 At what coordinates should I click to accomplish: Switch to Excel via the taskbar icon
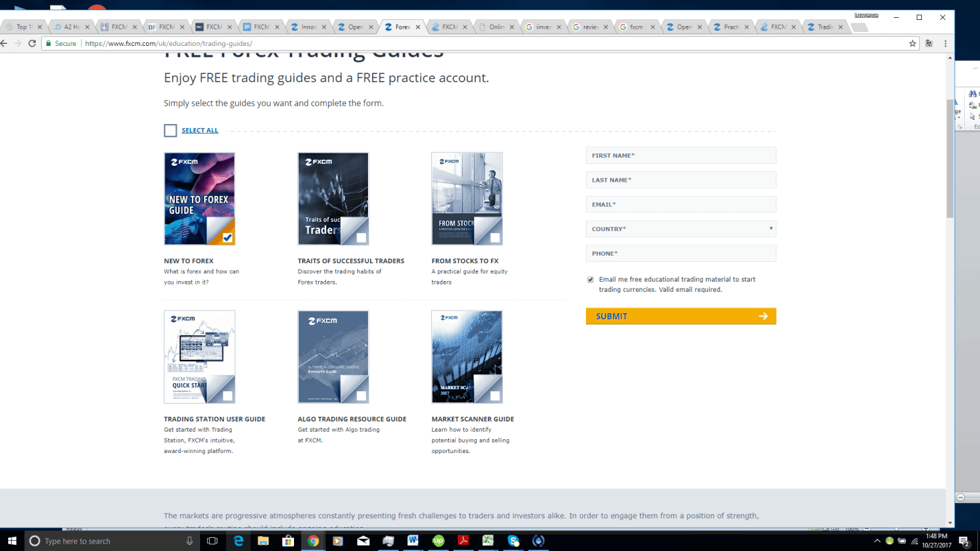tap(488, 541)
